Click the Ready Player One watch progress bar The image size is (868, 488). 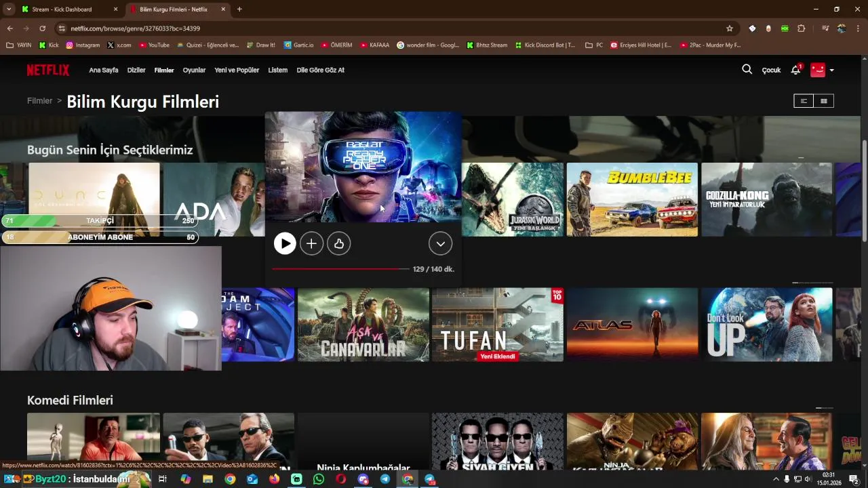click(340, 269)
